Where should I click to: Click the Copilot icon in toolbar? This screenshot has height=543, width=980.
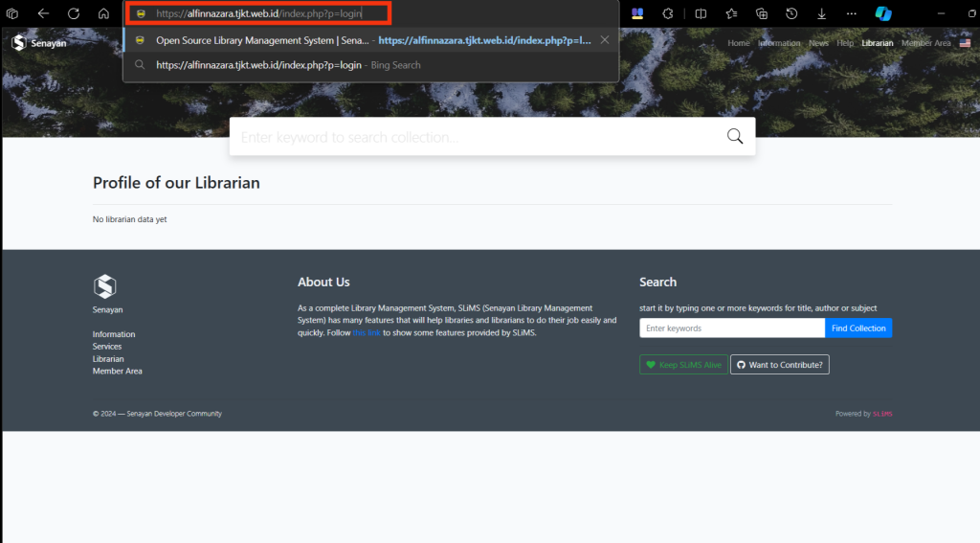tap(883, 13)
